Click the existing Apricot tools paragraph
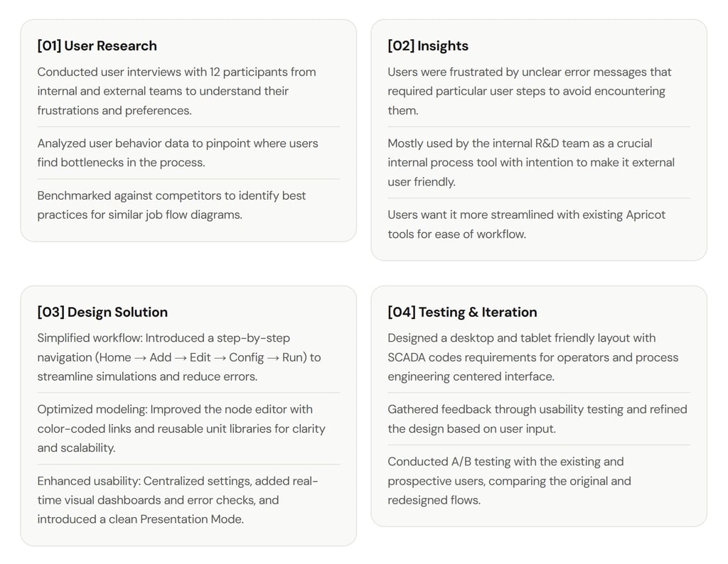 click(x=527, y=224)
